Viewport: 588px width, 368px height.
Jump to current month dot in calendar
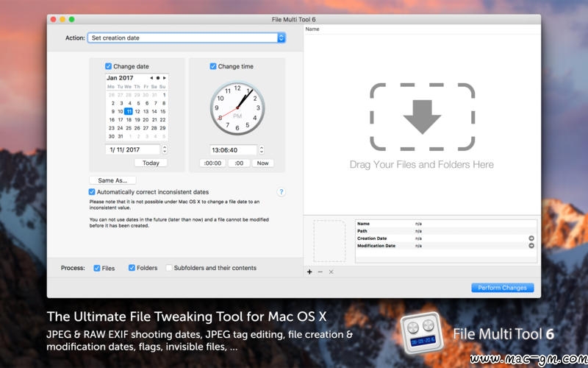tap(158, 78)
